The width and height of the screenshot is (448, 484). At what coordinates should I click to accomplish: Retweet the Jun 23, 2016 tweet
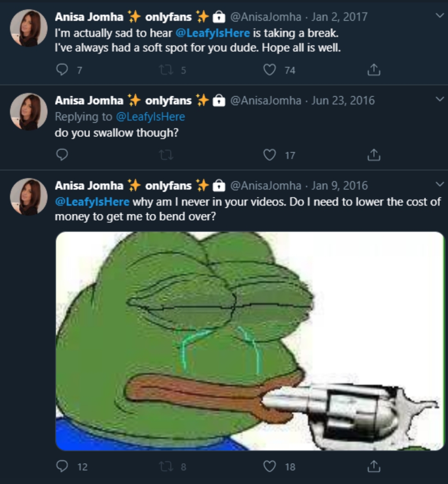pyautogui.click(x=166, y=155)
